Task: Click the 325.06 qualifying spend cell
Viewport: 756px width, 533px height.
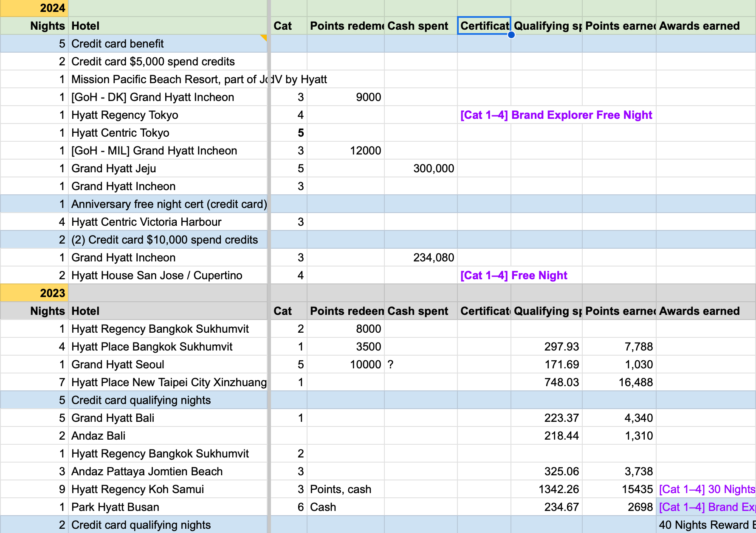Action: (x=547, y=471)
